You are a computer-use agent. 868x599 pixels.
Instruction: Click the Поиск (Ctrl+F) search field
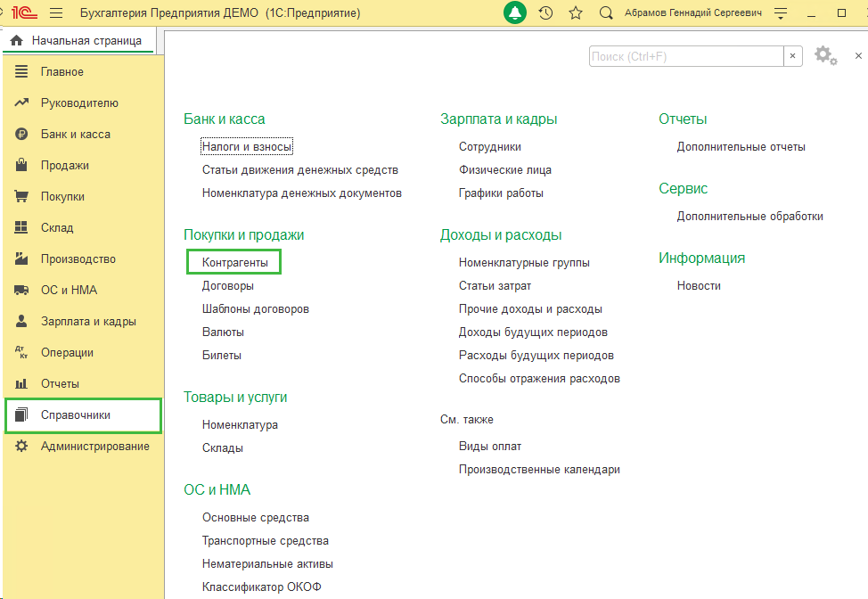click(686, 56)
